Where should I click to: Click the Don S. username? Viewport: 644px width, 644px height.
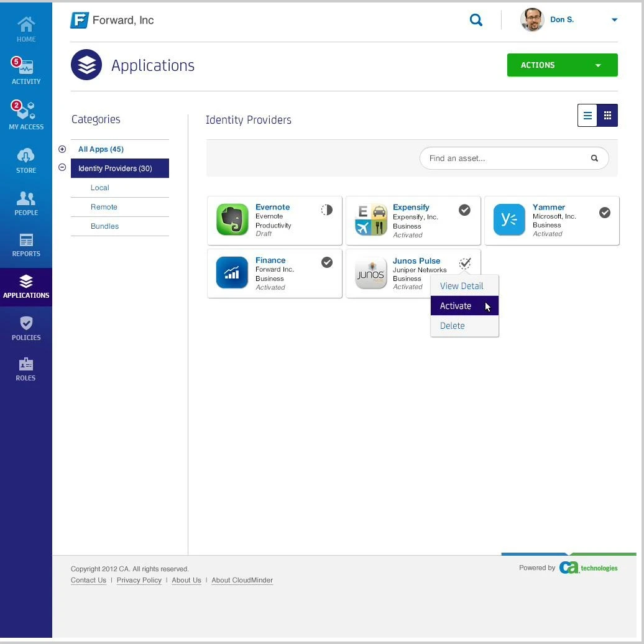[562, 19]
